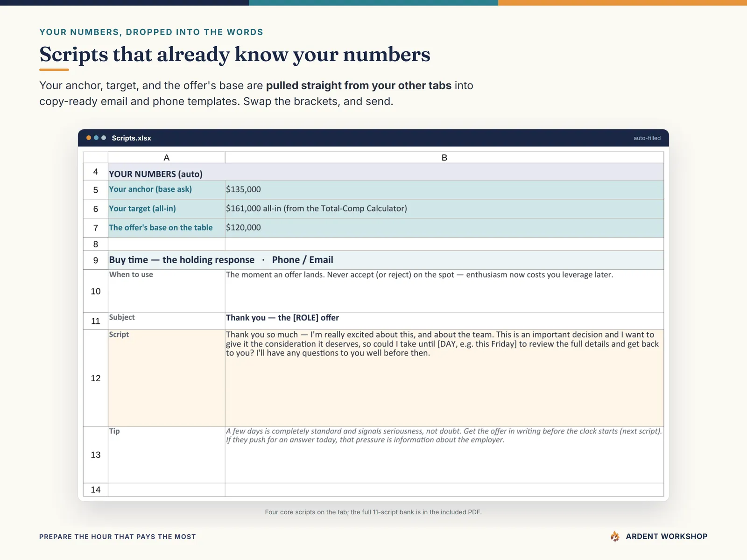Select row 11 header
Viewport: 747px width, 560px height.
[96, 321]
